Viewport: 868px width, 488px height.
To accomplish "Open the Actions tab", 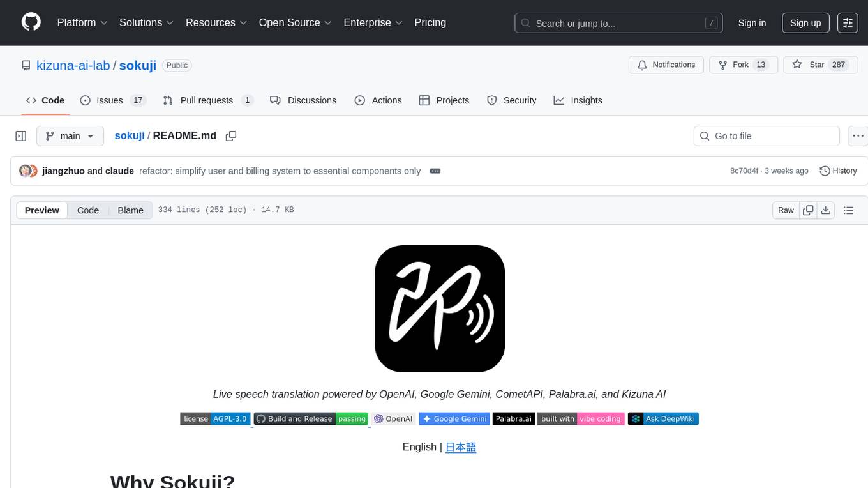I will click(x=378, y=100).
